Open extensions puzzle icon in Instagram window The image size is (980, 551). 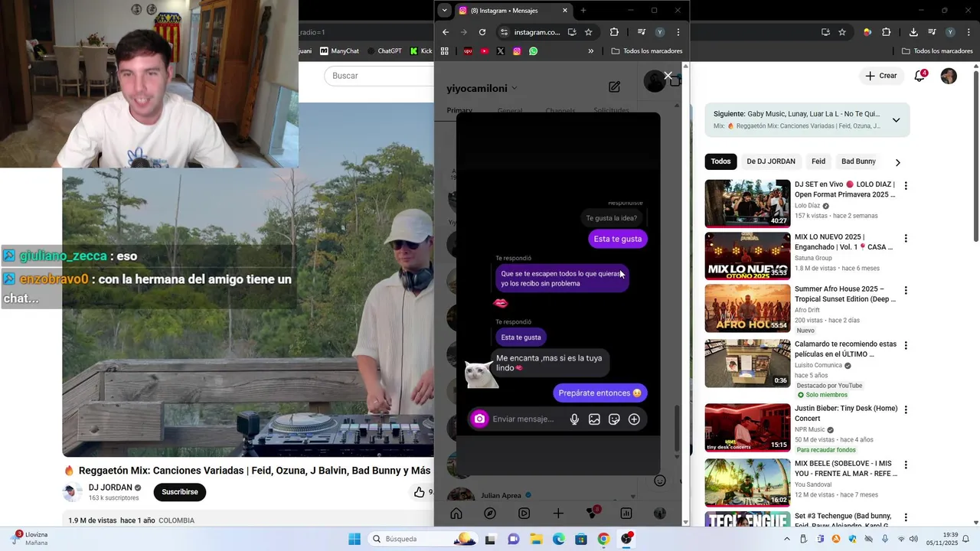[x=614, y=32]
